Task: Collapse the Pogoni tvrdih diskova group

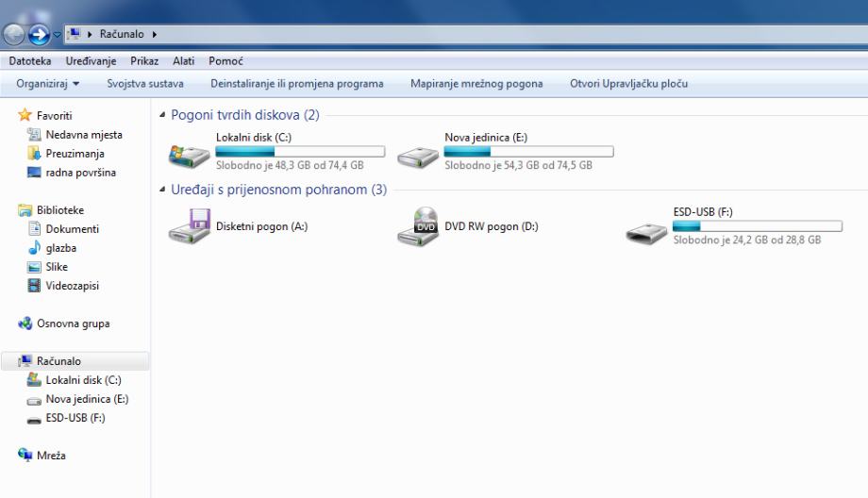Action: [162, 114]
